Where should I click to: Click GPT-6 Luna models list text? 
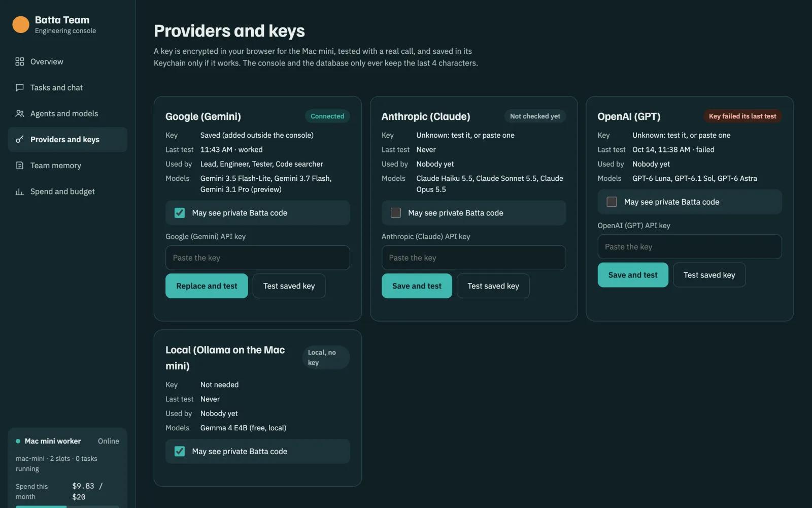point(695,178)
